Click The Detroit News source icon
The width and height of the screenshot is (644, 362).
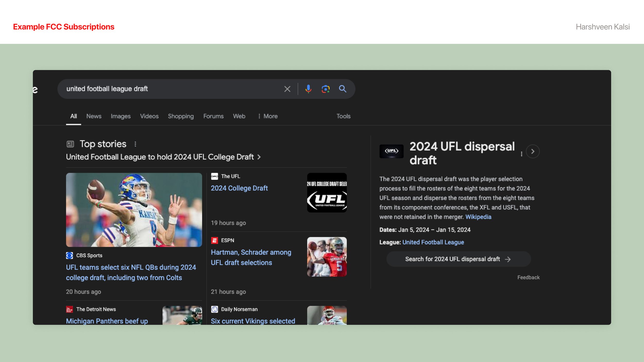pyautogui.click(x=70, y=309)
